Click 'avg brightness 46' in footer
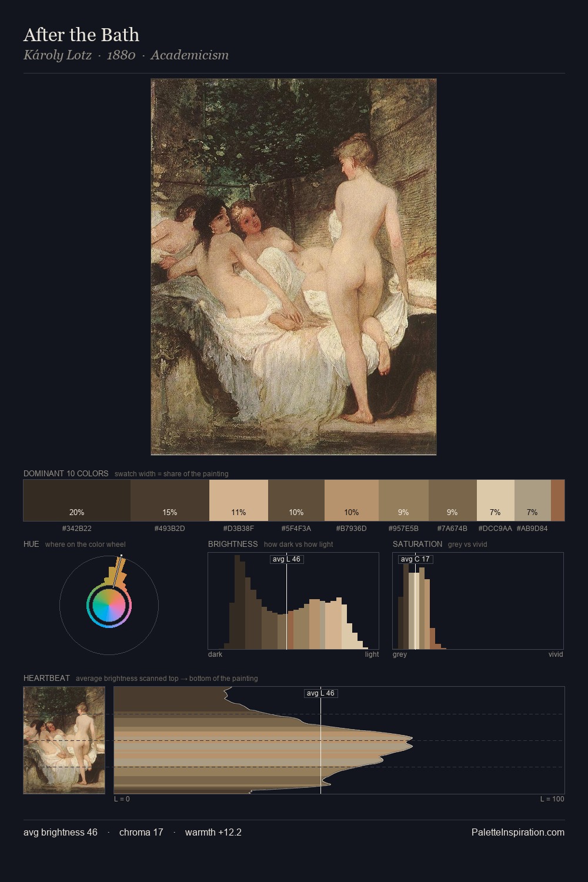This screenshot has width=588, height=882. pyautogui.click(x=61, y=832)
